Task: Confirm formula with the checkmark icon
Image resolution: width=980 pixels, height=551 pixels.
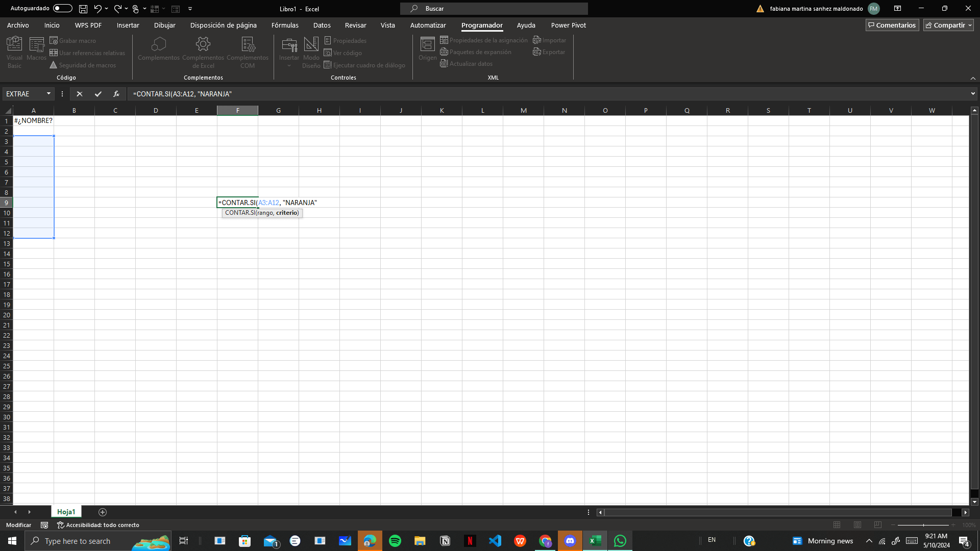Action: tap(98, 94)
